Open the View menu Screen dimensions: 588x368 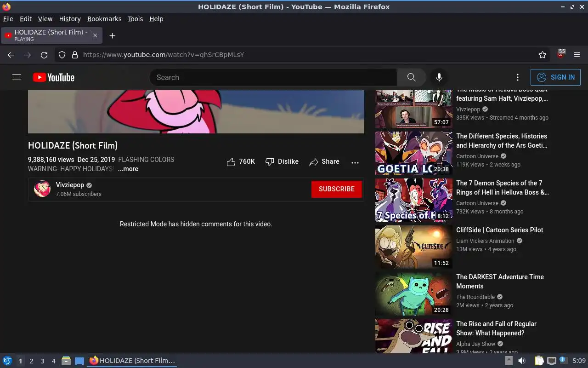tap(45, 19)
